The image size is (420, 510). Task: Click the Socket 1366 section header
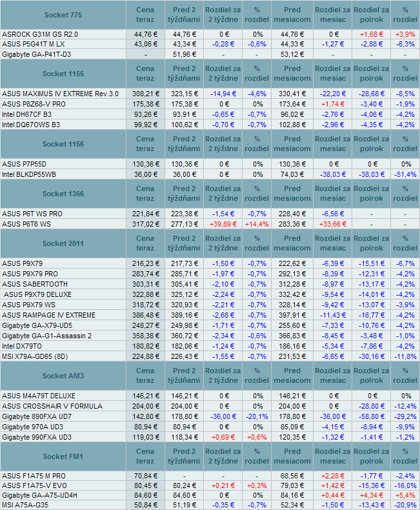point(63,194)
